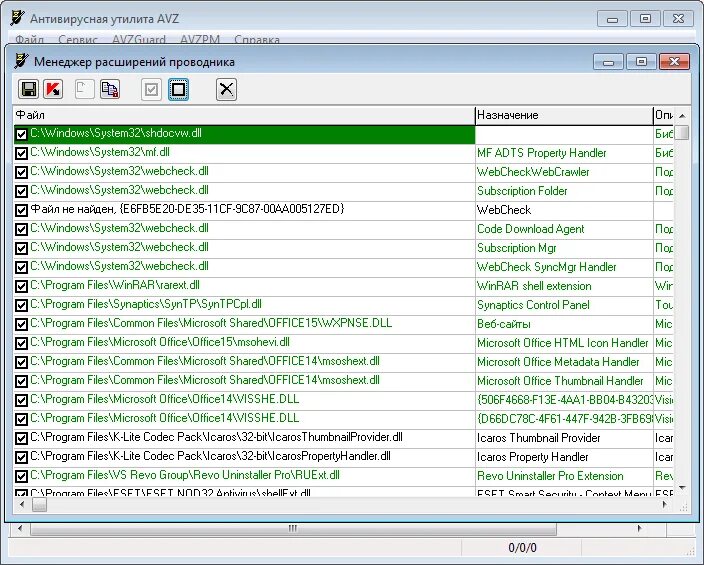Sort by the Назначение column header
The height and width of the screenshot is (565, 704).
pos(564,115)
